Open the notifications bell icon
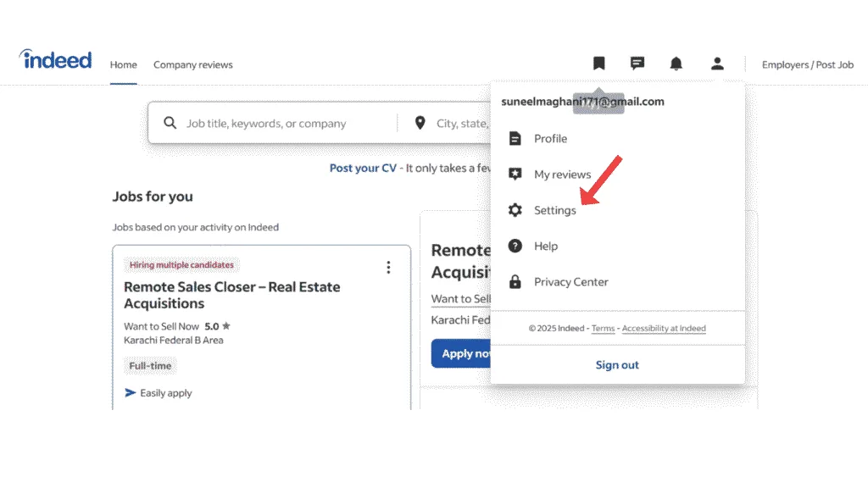This screenshot has width=868, height=488. pyautogui.click(x=676, y=64)
